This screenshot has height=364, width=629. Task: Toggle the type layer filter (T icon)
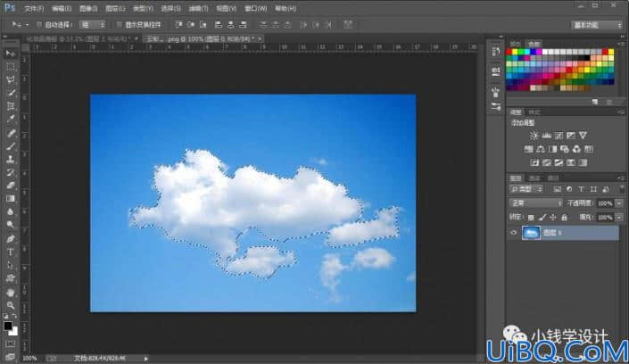pyautogui.click(x=581, y=189)
